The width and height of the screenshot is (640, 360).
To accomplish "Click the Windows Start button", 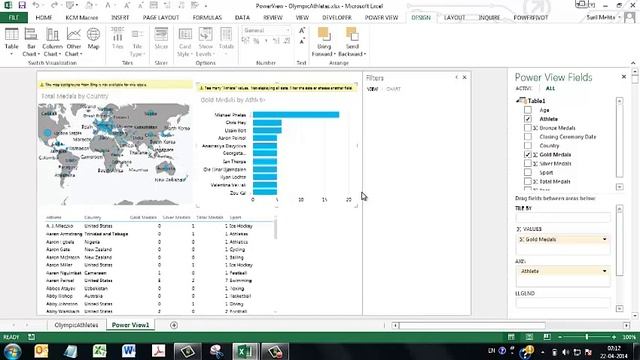I will (12, 351).
